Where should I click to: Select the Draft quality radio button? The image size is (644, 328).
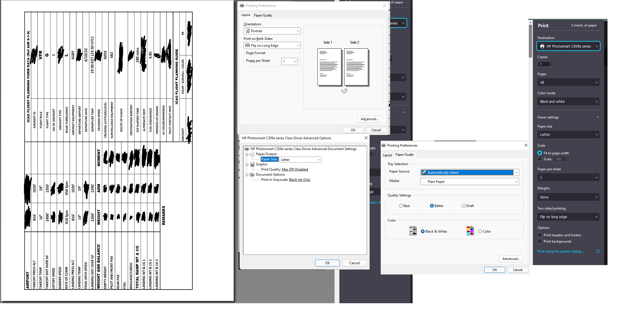point(464,206)
